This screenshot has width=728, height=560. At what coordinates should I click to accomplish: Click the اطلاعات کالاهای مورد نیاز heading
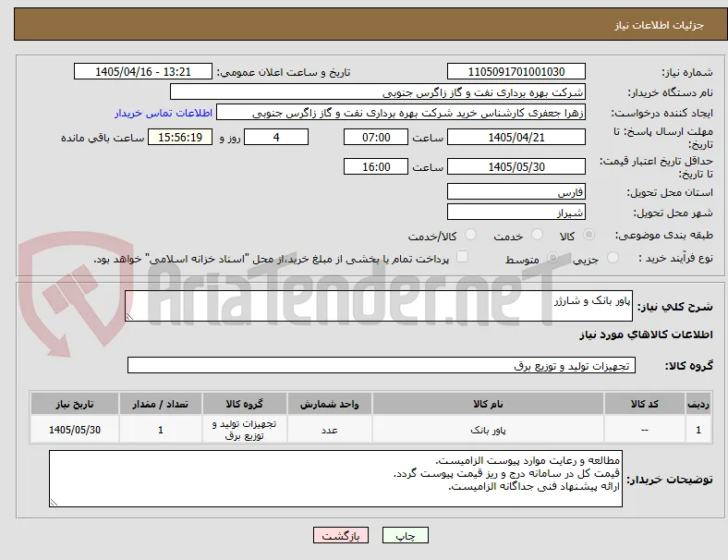click(x=646, y=335)
